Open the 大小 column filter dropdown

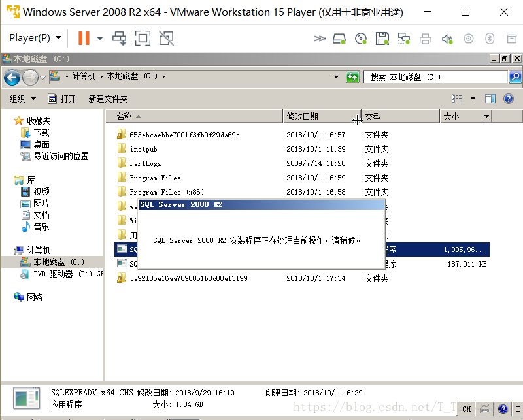(486, 116)
